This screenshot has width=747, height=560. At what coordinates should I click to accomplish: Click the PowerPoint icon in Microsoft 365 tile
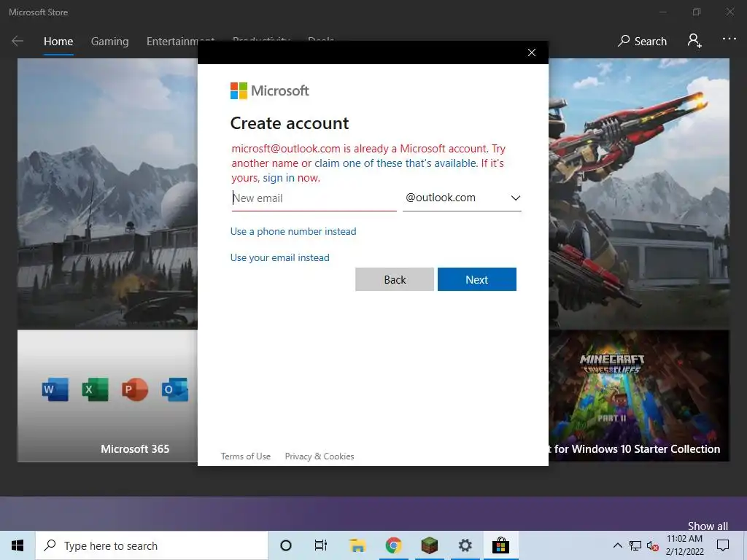pos(135,389)
